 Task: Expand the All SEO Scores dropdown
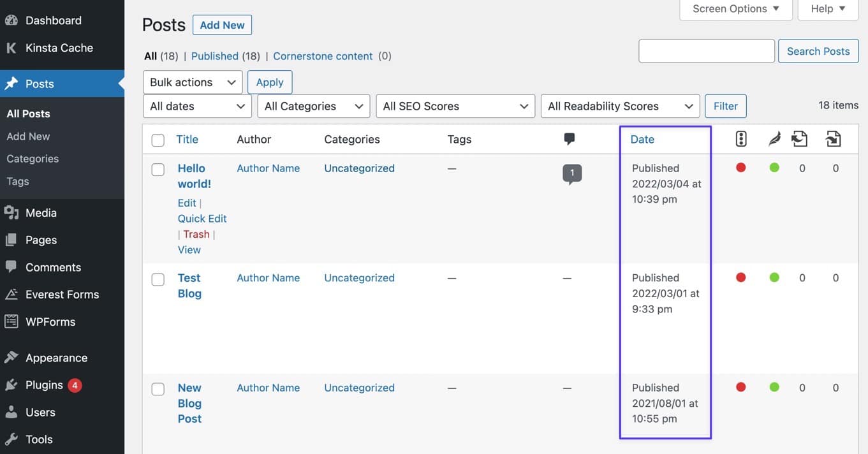click(455, 106)
